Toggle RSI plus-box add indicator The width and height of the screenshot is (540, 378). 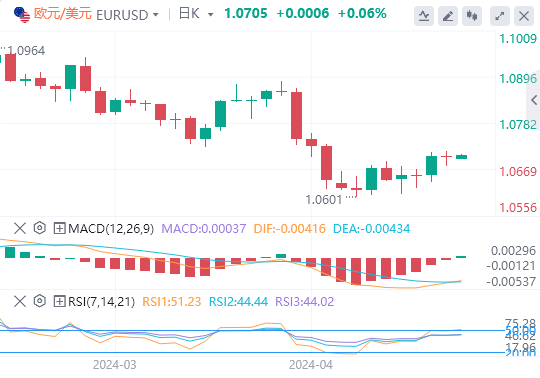(x=60, y=302)
